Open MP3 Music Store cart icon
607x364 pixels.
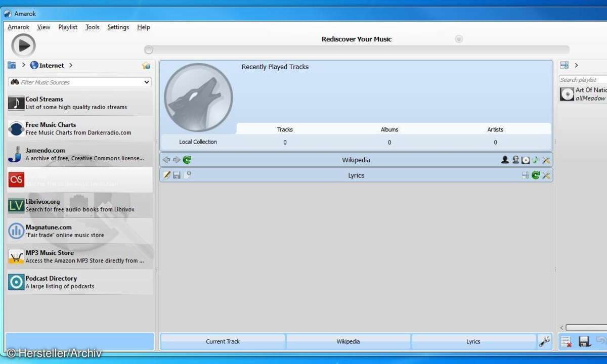16,256
